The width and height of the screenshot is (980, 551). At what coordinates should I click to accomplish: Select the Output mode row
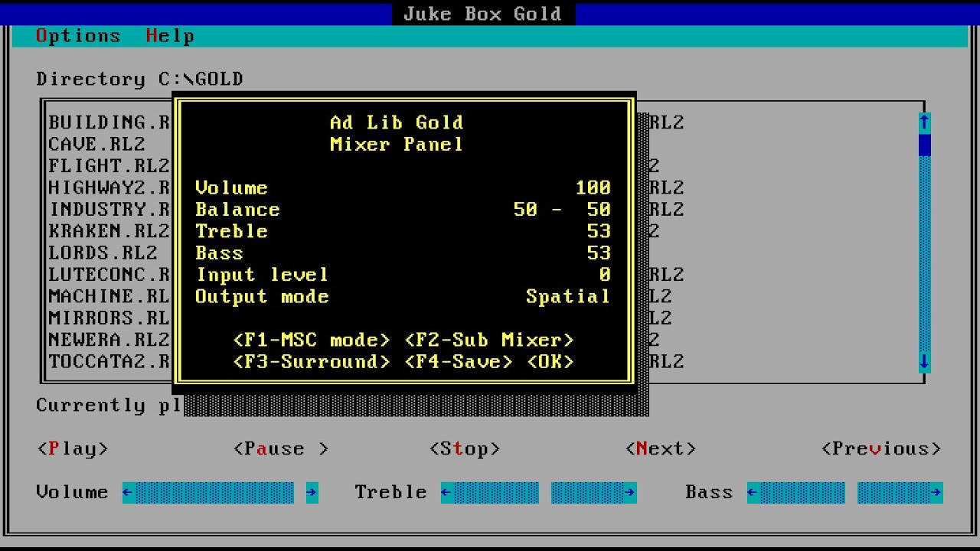pos(403,296)
